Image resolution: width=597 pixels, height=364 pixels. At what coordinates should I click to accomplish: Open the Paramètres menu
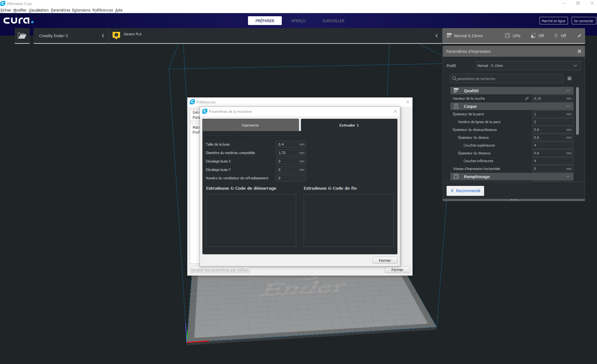pos(60,10)
